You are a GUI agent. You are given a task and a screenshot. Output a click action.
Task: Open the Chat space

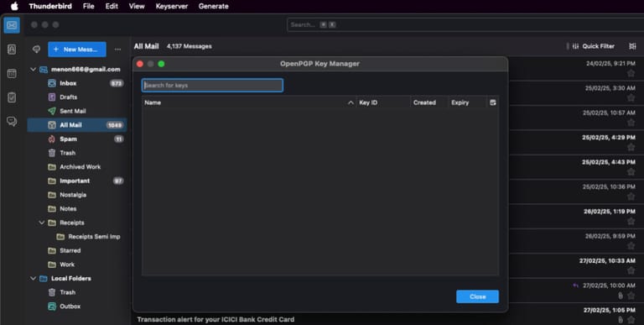(x=12, y=122)
